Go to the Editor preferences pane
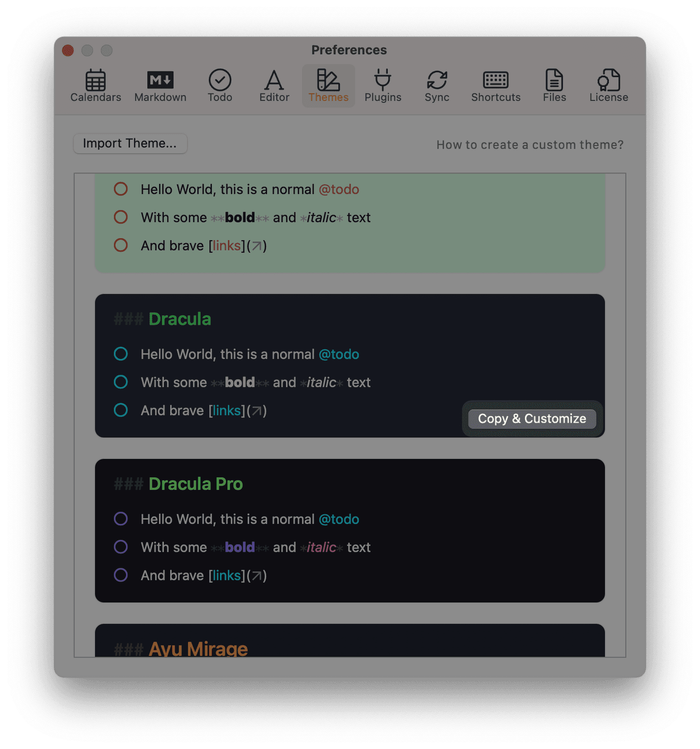The image size is (700, 749). coord(274,86)
